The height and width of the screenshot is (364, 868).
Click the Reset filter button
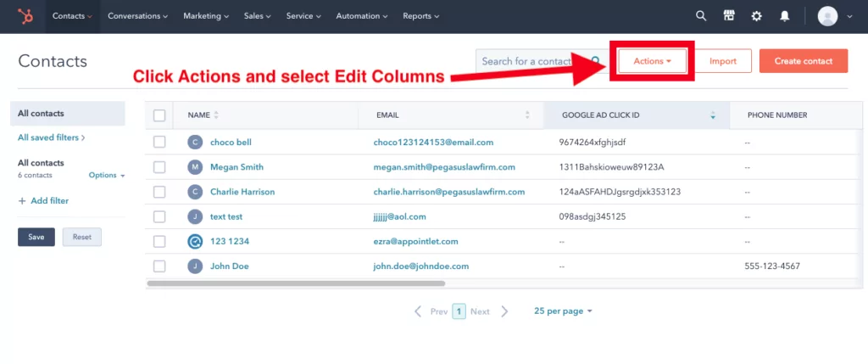(82, 237)
